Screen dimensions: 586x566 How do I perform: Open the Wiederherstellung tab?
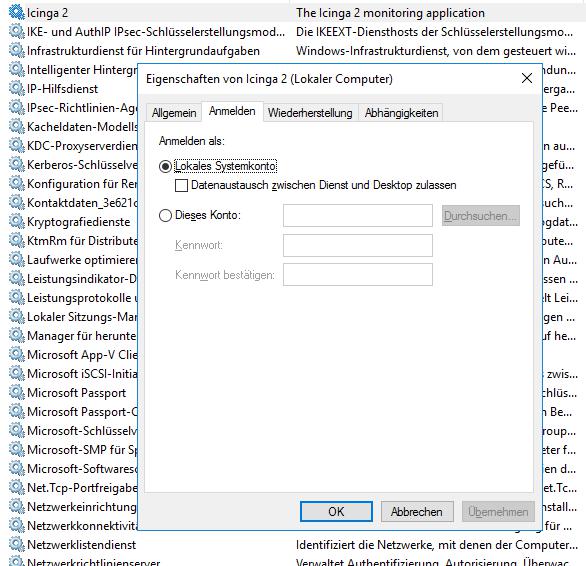[x=310, y=113]
